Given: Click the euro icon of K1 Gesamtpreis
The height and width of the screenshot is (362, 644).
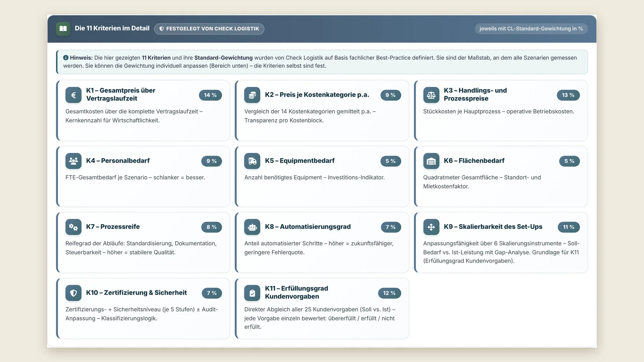Looking at the screenshot, I should [74, 95].
